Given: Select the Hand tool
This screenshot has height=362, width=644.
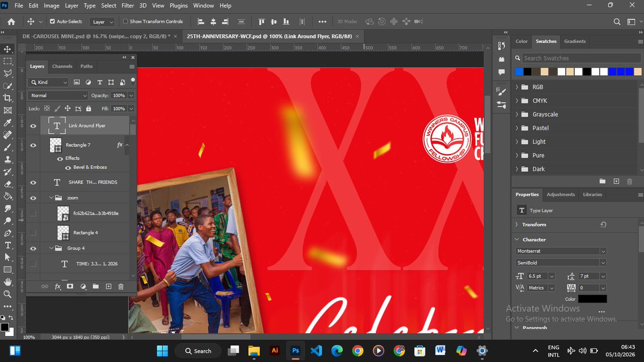Looking at the screenshot, I should click(8, 282).
